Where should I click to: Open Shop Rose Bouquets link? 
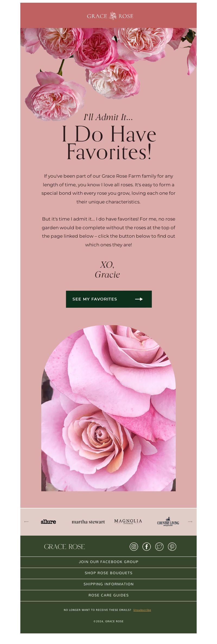click(x=108, y=573)
